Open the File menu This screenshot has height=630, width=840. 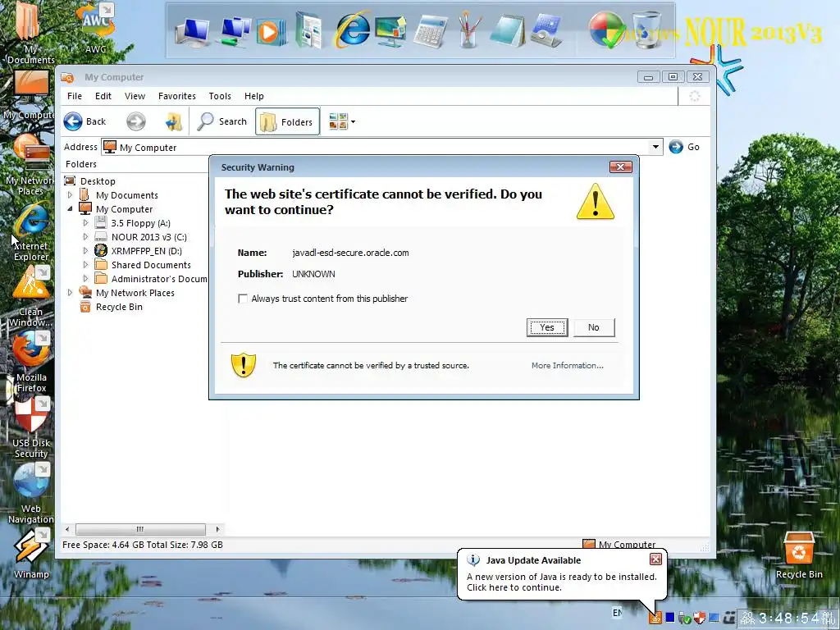point(75,96)
